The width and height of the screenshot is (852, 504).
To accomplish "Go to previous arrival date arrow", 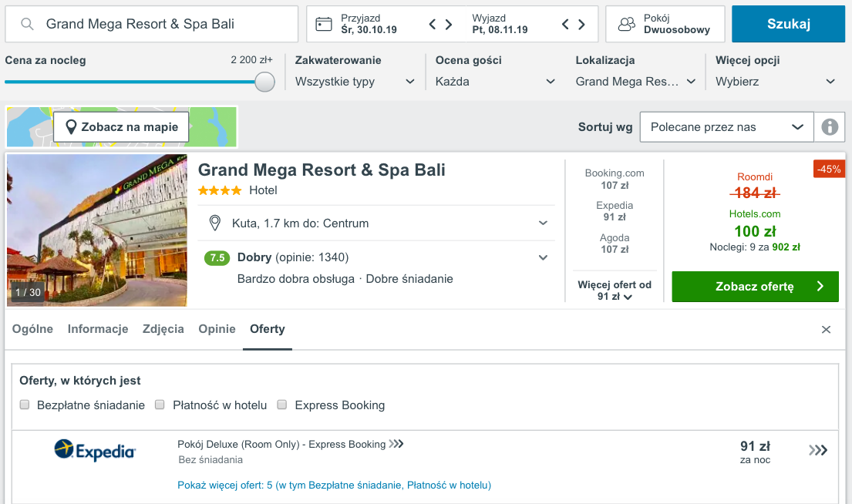I will tap(433, 24).
